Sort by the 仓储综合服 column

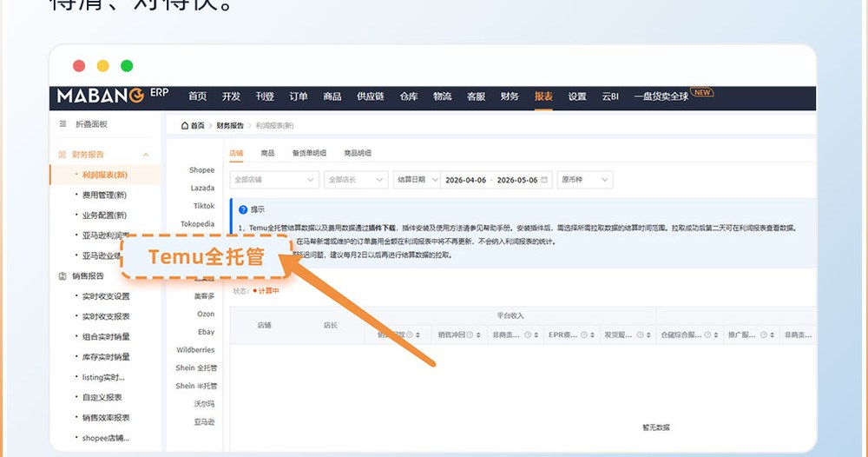click(x=716, y=335)
